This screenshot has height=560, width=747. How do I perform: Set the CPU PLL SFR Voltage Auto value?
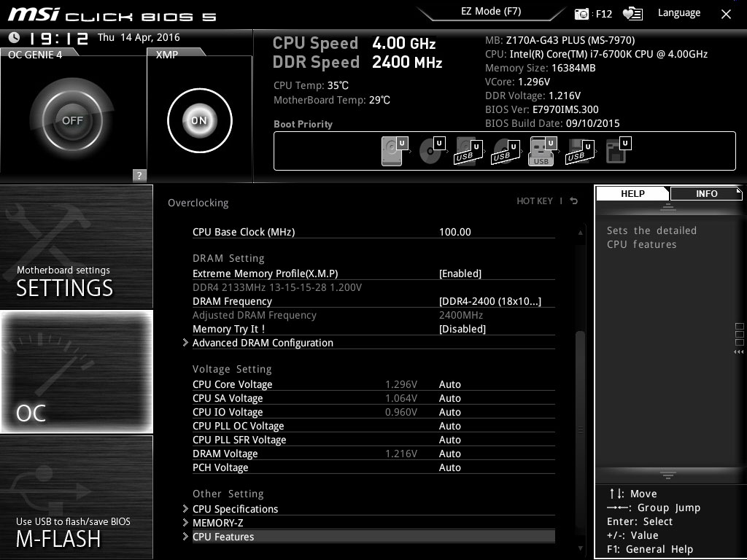(449, 440)
